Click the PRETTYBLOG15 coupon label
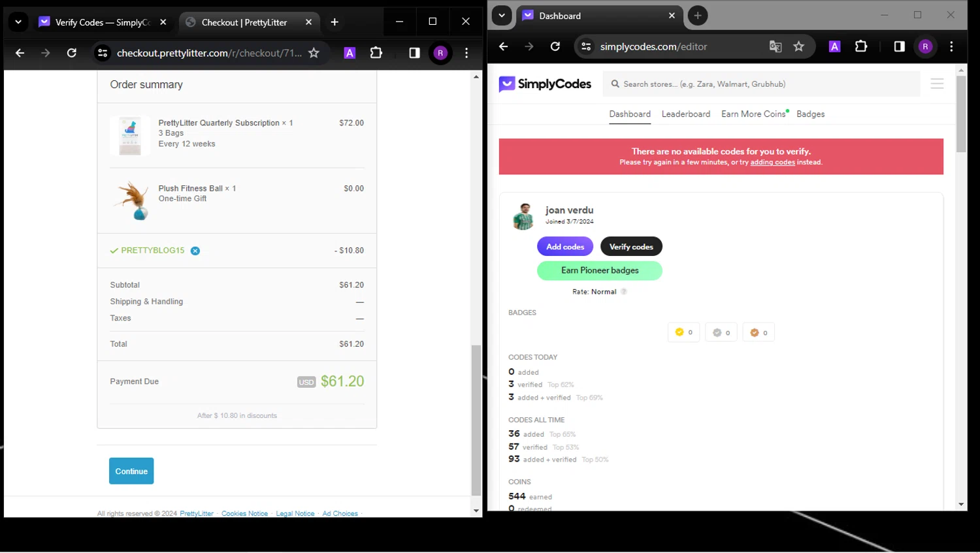980x553 pixels. (x=153, y=251)
